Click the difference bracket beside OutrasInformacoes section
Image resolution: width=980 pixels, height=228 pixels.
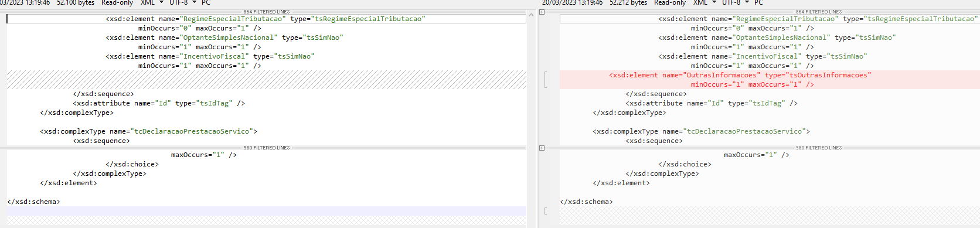pyautogui.click(x=546, y=80)
